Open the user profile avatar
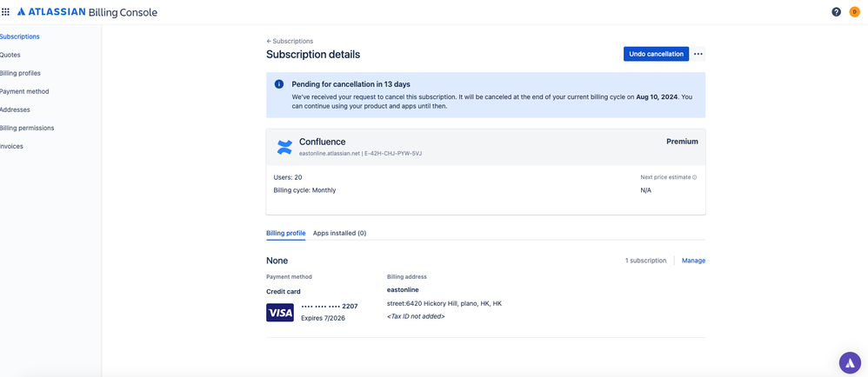 [854, 11]
